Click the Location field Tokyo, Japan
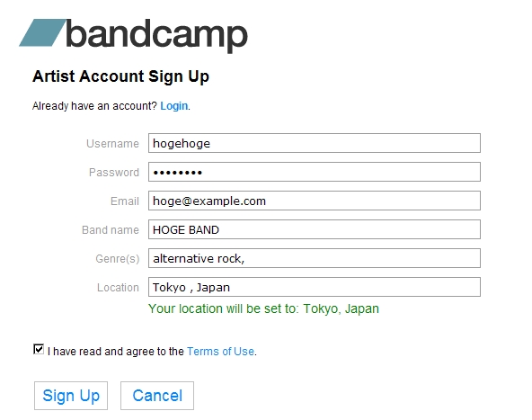The height and width of the screenshot is (420, 532). click(x=315, y=287)
